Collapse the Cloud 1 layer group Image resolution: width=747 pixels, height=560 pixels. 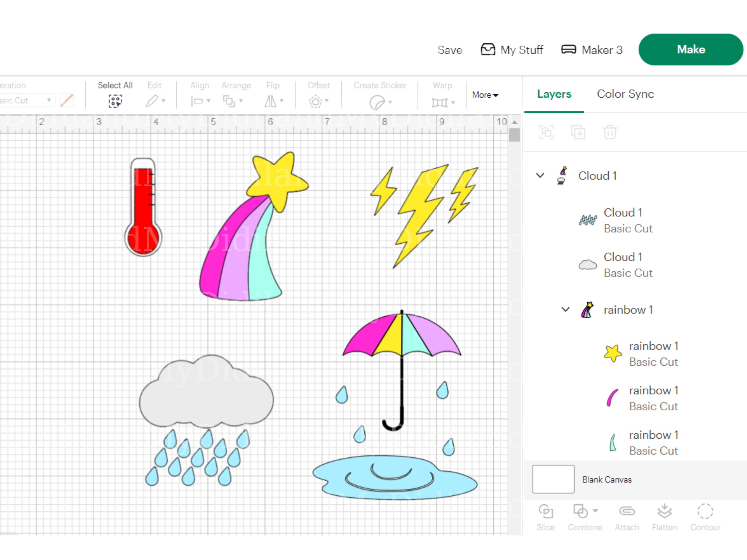[540, 176]
